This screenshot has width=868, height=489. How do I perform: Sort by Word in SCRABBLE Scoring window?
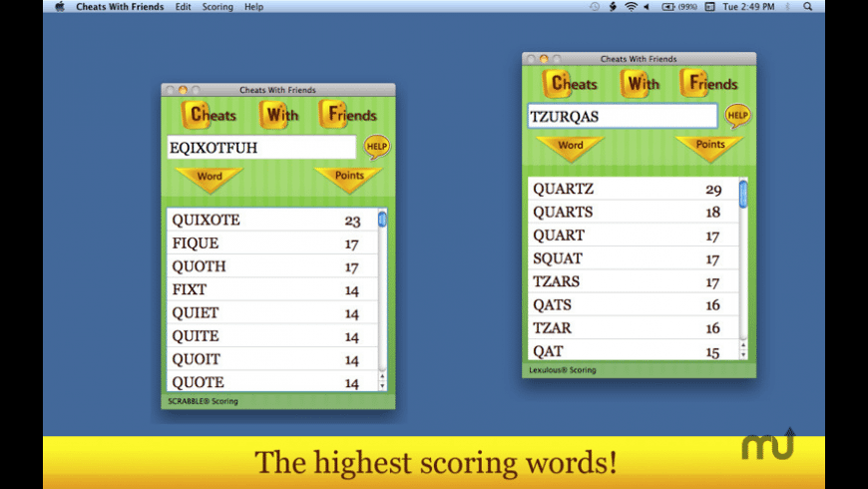tap(210, 179)
